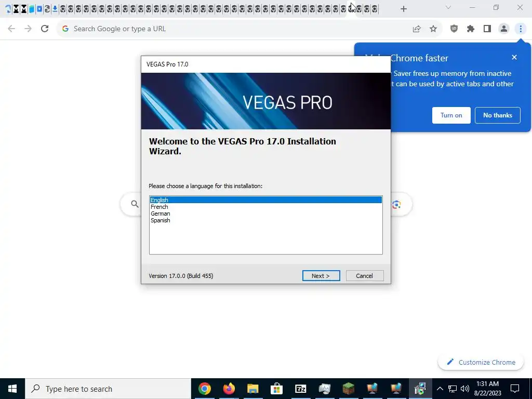Proceed with the Next button

[x=321, y=276]
